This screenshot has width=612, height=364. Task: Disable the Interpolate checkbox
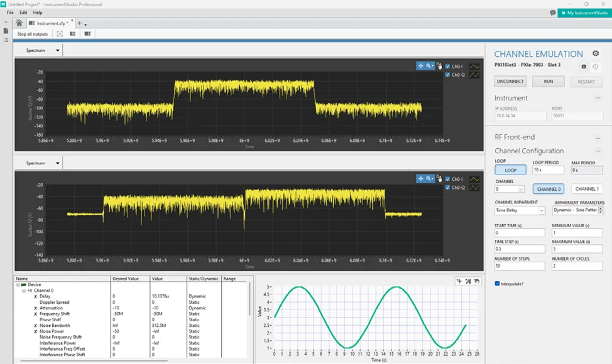[x=497, y=283]
